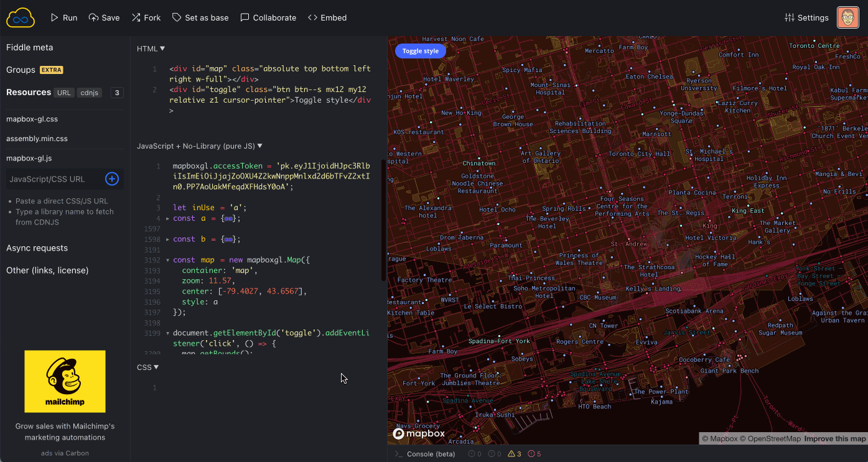Click the folded marker in const a
The height and width of the screenshot is (462, 868).
click(228, 219)
